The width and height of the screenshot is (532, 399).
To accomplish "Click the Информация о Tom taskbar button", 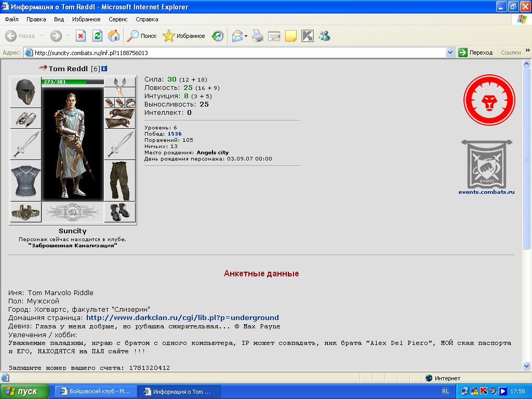I will tap(179, 392).
